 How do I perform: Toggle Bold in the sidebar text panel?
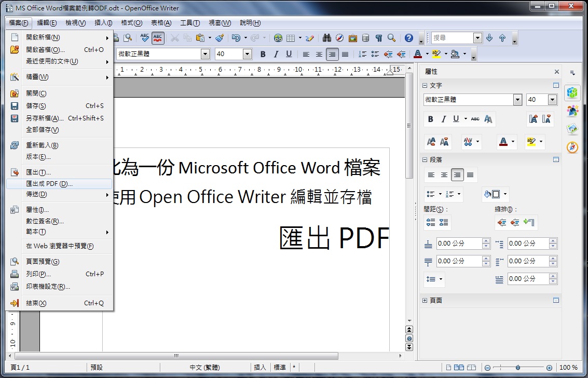430,119
